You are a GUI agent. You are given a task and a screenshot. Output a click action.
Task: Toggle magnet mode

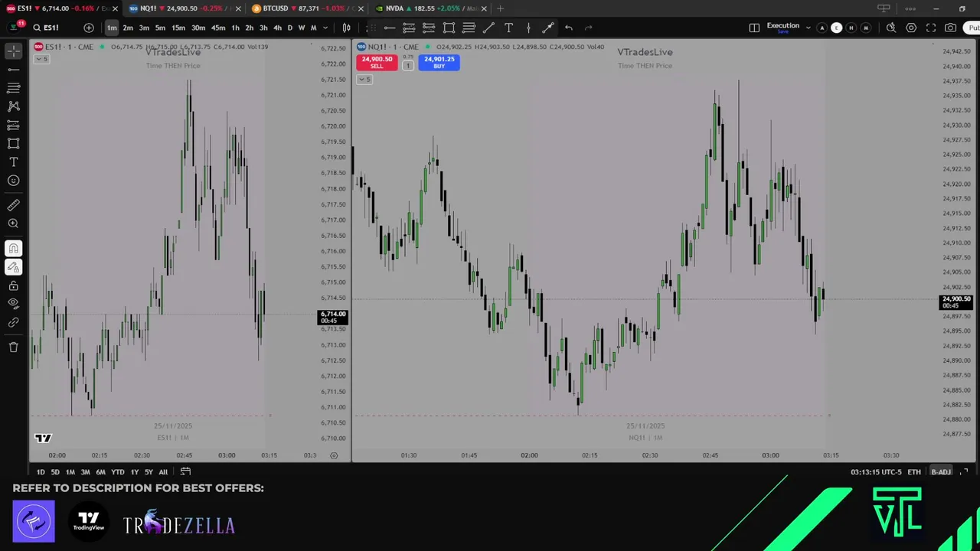coord(14,249)
